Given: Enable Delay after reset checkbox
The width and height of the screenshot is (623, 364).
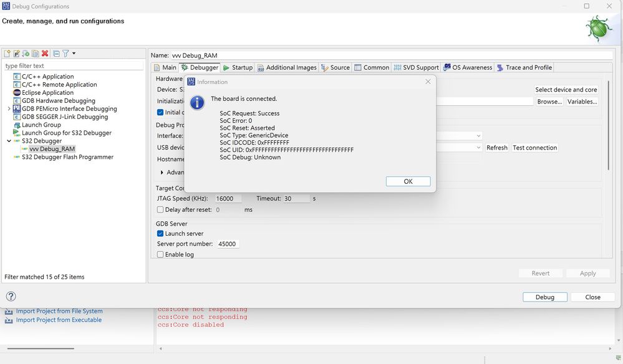Looking at the screenshot, I should tap(160, 209).
